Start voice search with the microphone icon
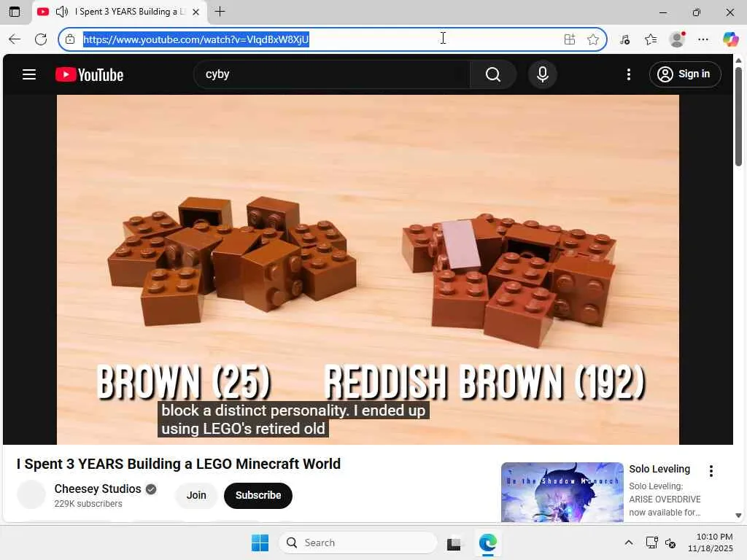Image resolution: width=747 pixels, height=560 pixels. pos(542,74)
